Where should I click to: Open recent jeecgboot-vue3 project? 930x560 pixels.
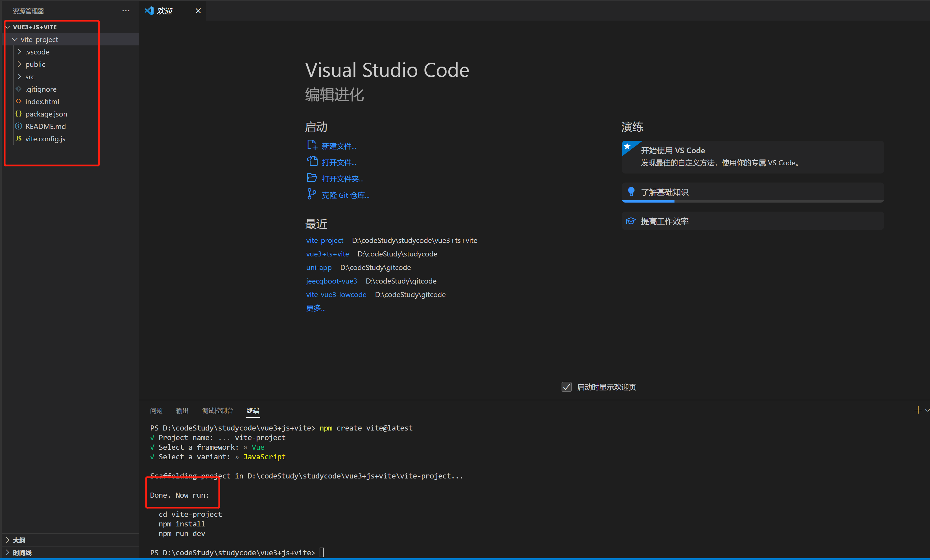click(x=331, y=281)
